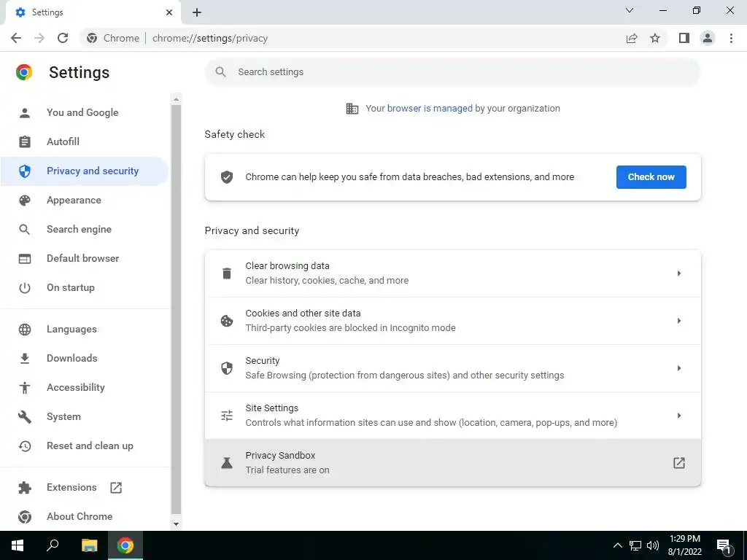747x560 pixels.
Task: Click the Chrome taskbar icon
Action: 125,545
